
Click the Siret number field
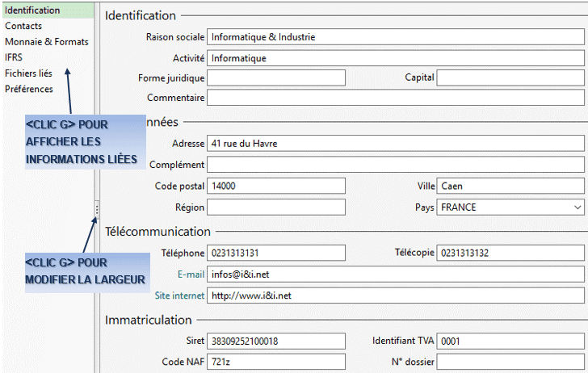(276, 342)
